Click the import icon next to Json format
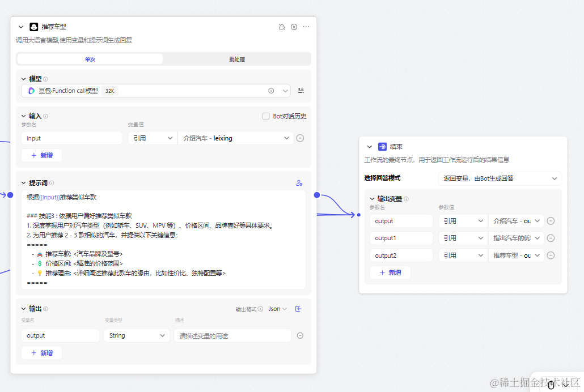This screenshot has height=392, width=584. pos(299,309)
